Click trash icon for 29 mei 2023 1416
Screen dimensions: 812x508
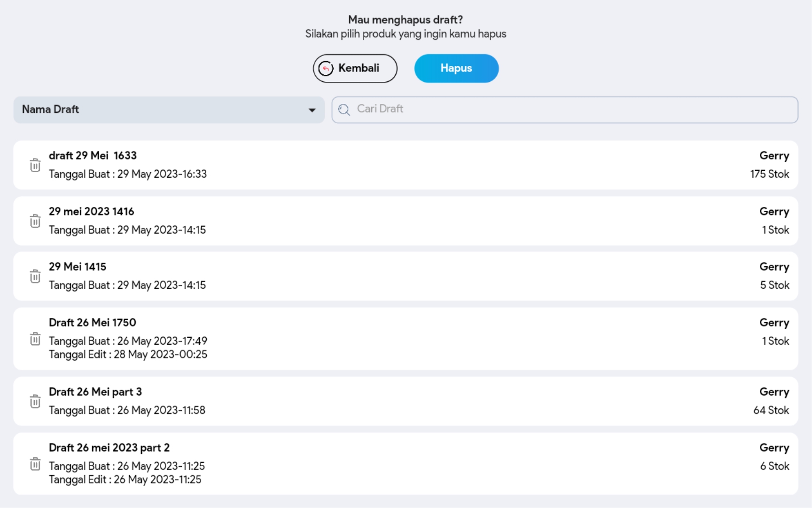[x=35, y=221]
